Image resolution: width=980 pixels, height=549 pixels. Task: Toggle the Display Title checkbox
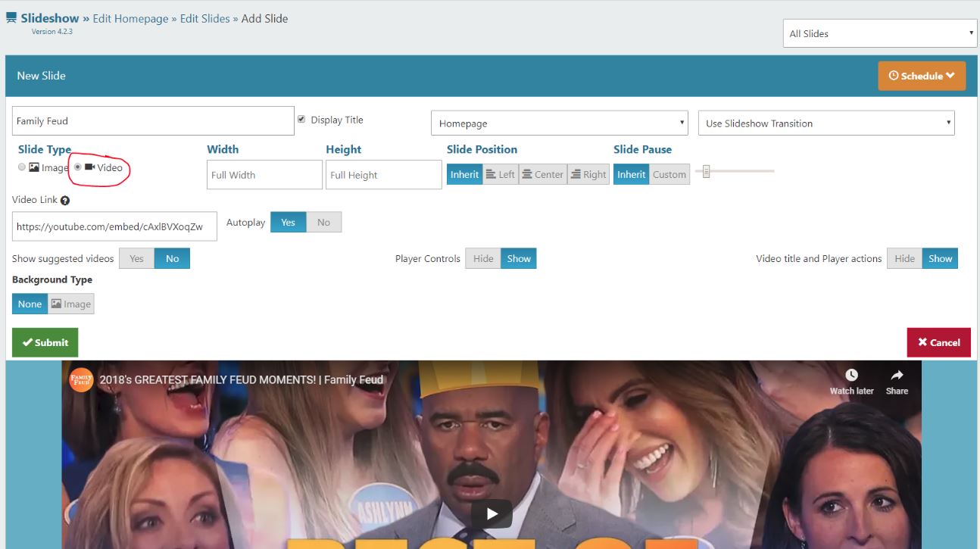[301, 120]
